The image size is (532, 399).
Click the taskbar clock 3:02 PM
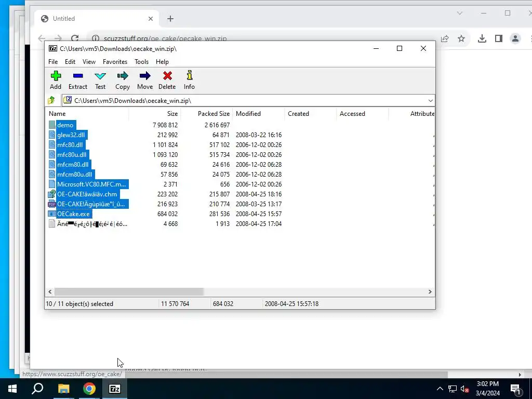[x=487, y=384]
